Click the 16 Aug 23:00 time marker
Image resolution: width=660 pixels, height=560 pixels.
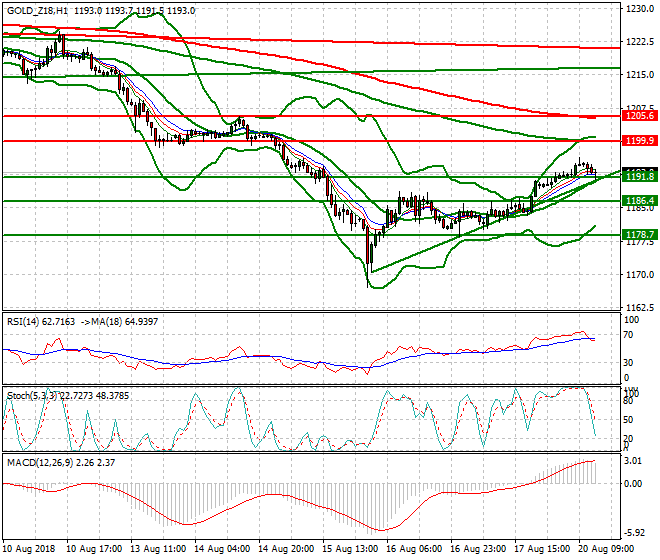tap(479, 550)
